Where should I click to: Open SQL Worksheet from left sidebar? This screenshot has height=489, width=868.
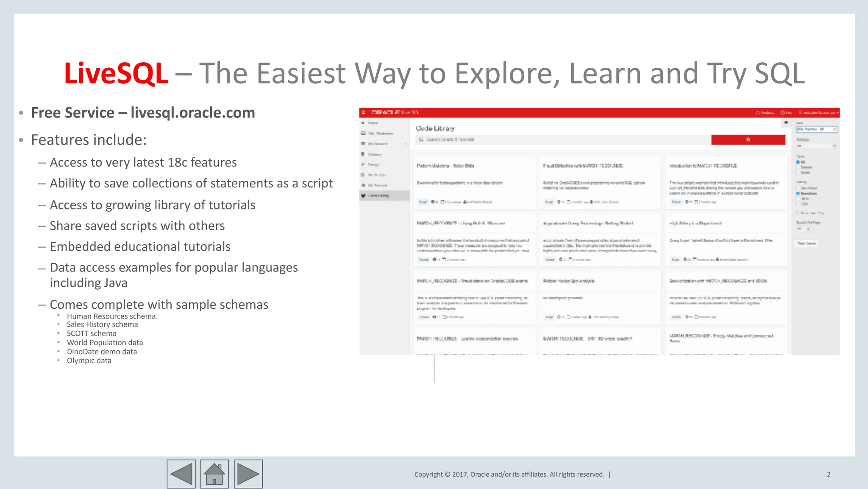point(377,133)
